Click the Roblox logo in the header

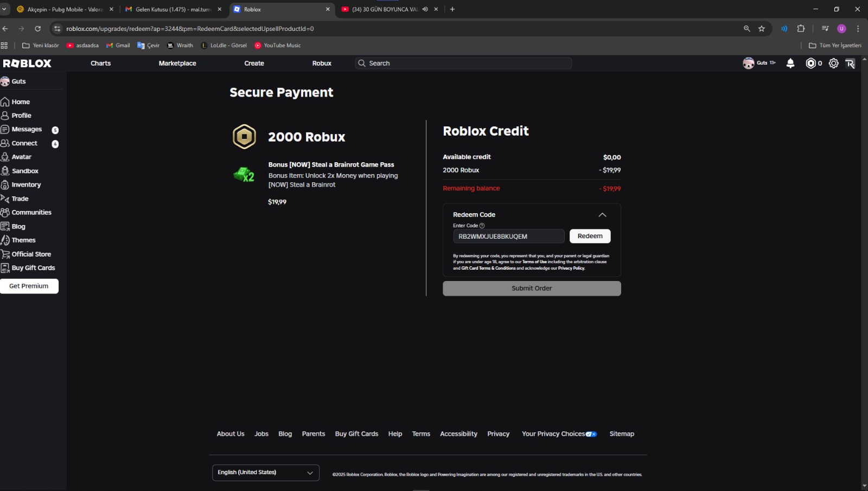27,63
